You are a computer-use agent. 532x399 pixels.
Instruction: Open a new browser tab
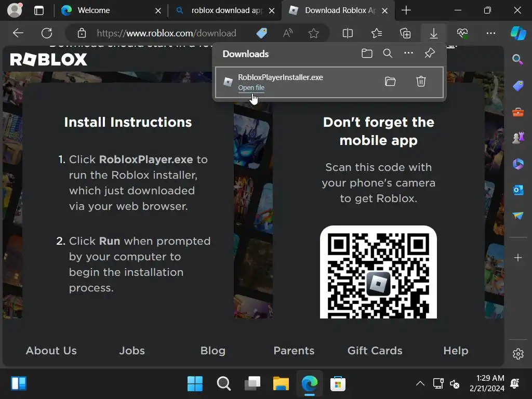coord(406,10)
